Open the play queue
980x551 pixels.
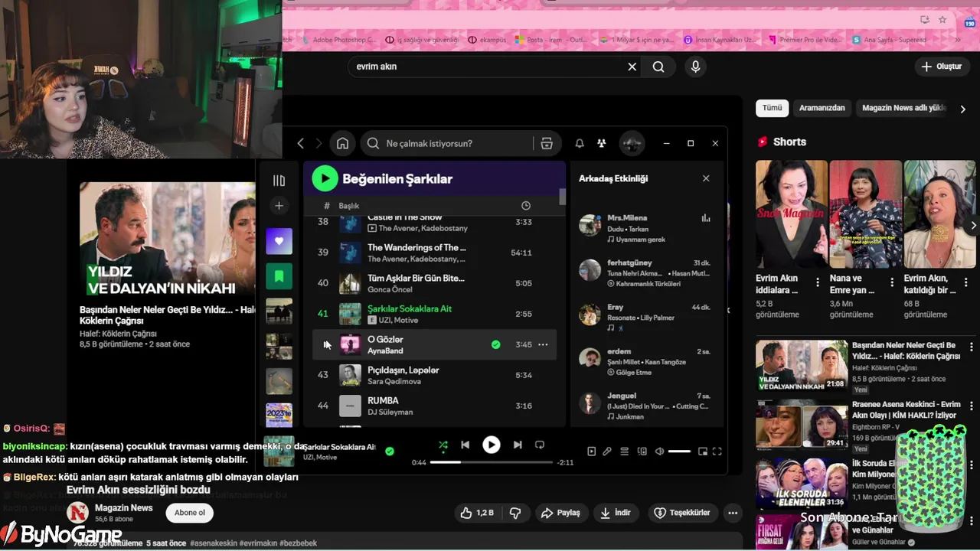tap(625, 452)
